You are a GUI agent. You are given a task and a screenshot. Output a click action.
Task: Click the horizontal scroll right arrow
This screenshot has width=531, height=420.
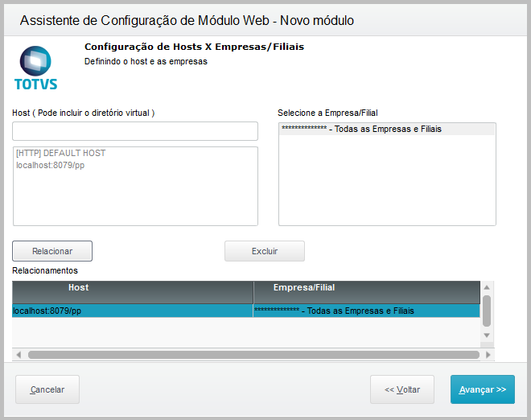point(488,355)
